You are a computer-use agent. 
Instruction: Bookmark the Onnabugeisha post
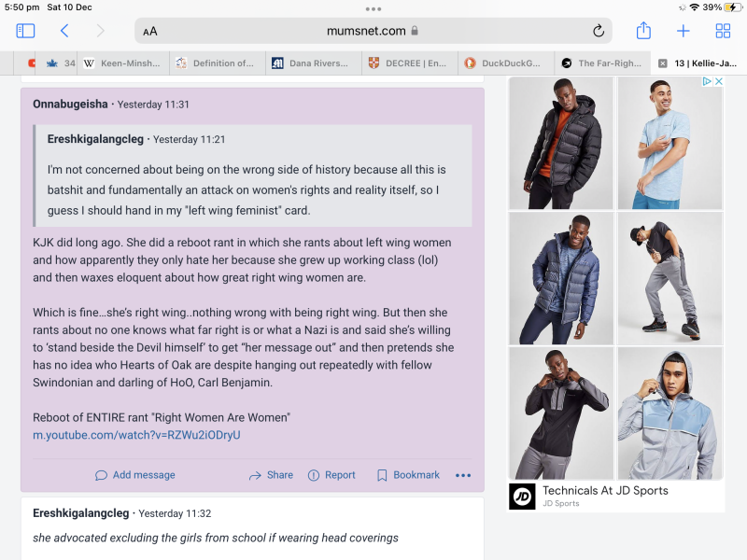tap(408, 475)
